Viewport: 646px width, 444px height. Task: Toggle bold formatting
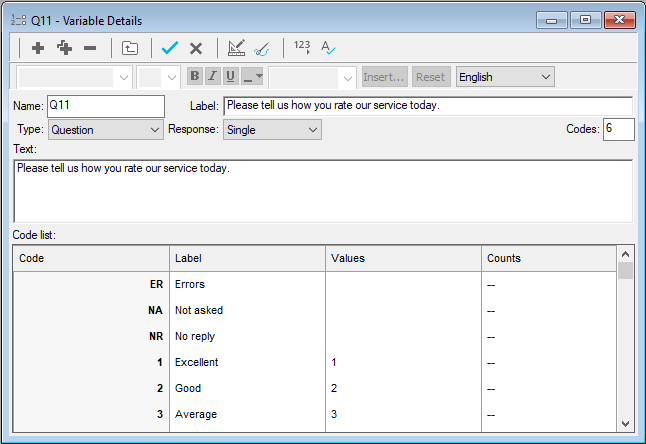click(x=195, y=77)
